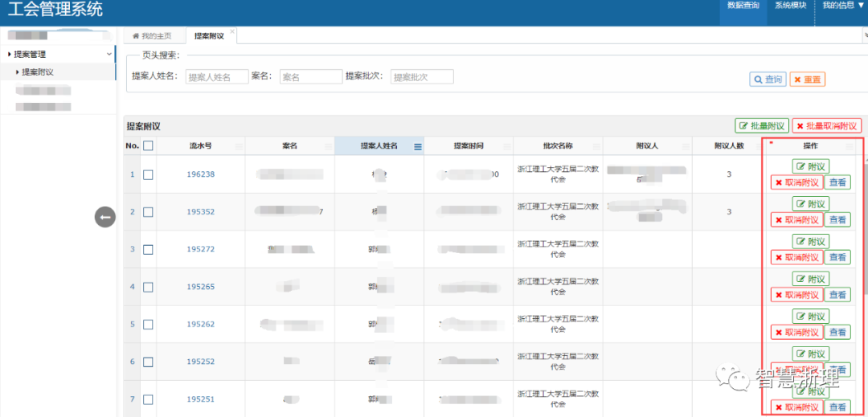Click 查看 button for row 3
Viewport: 868px width, 417px height.
837,257
